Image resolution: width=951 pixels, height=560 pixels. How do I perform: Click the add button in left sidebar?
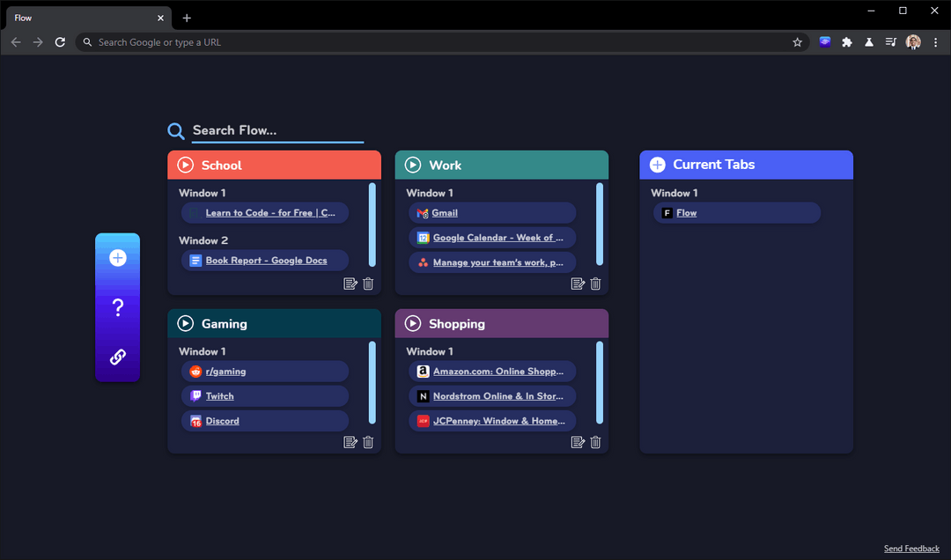click(x=118, y=258)
